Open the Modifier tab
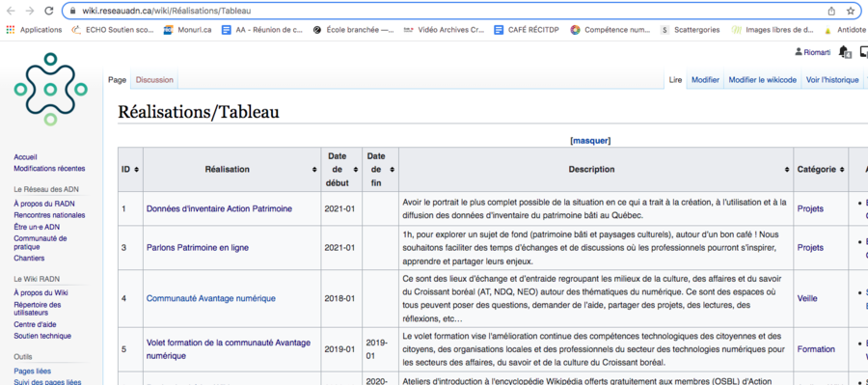868x385 pixels. 705,80
